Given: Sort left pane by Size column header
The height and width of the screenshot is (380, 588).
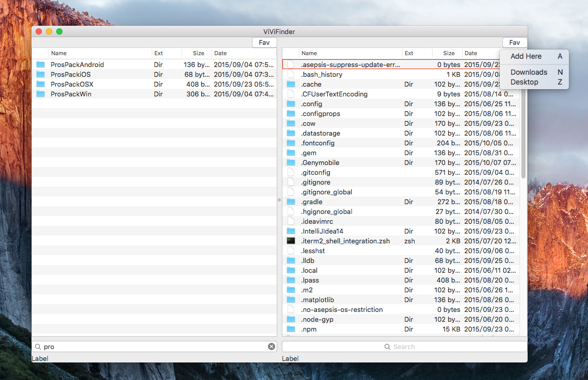Looking at the screenshot, I should tap(197, 53).
